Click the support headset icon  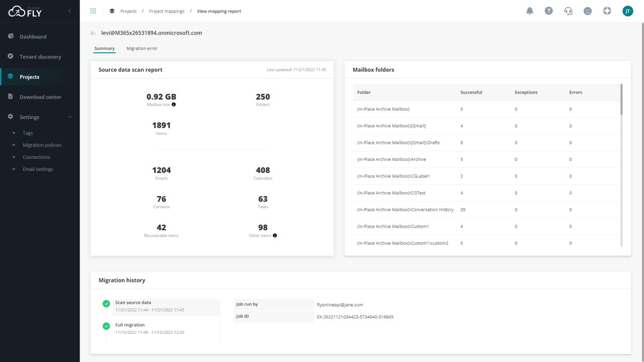pyautogui.click(x=569, y=11)
